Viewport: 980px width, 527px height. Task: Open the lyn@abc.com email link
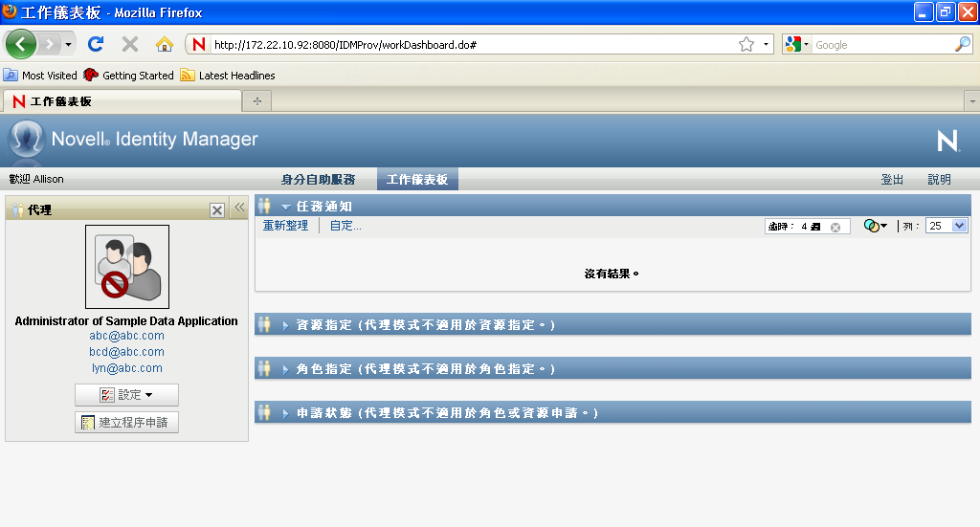127,368
